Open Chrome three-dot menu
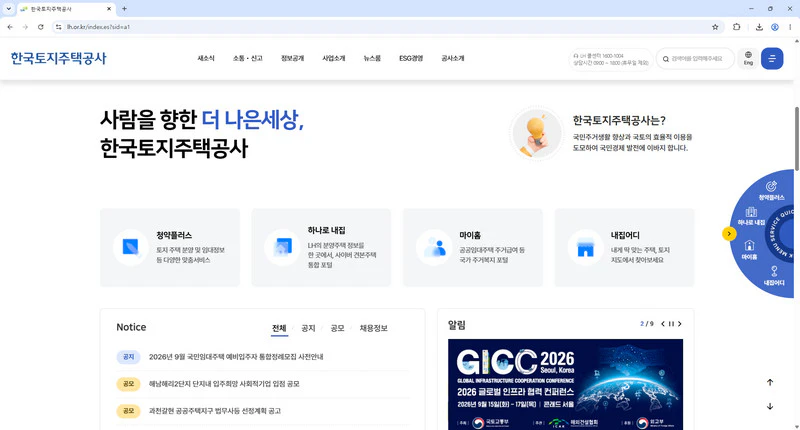 tap(790, 27)
